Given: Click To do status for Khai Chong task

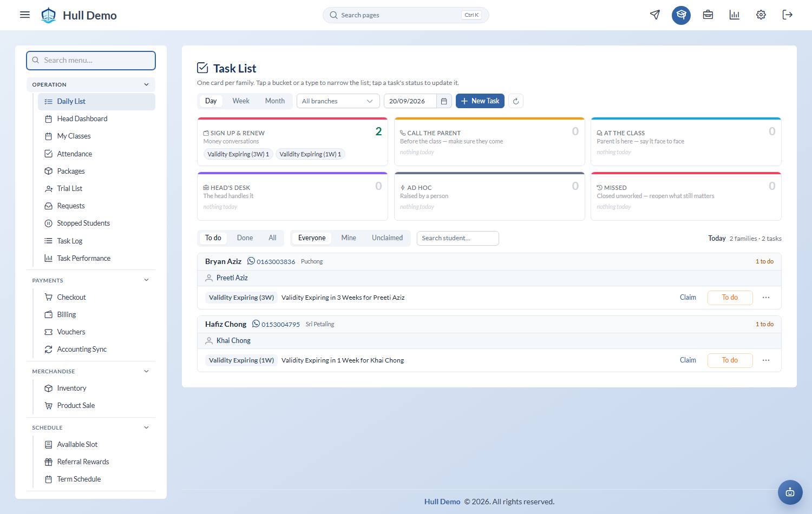Looking at the screenshot, I should click(x=730, y=360).
